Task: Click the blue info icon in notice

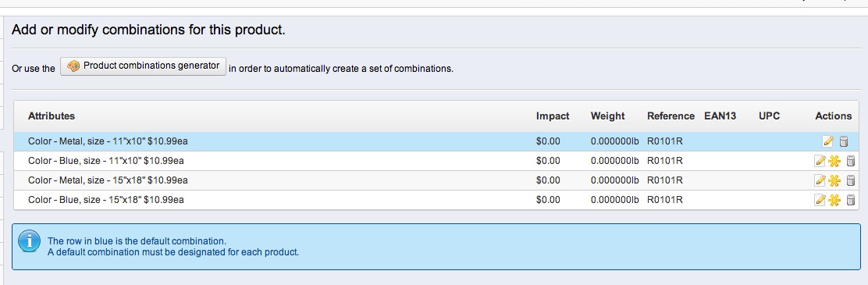Action: [30, 241]
